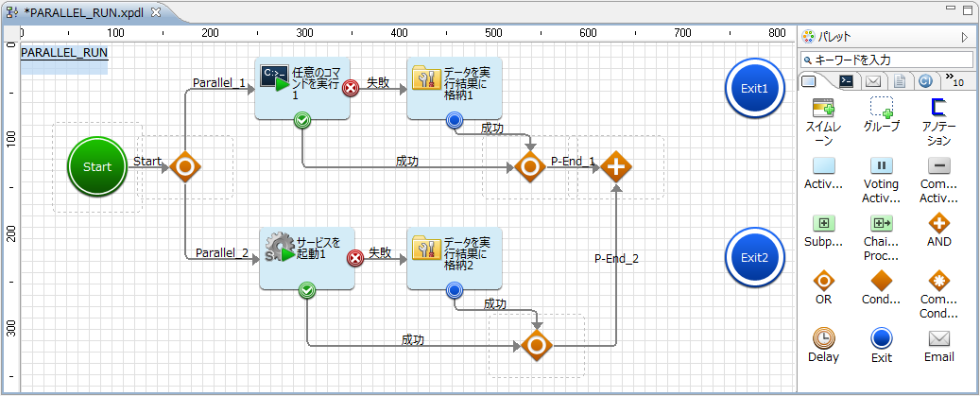The image size is (980, 396).
Task: Select the Exit1 end node
Action: pos(754,88)
